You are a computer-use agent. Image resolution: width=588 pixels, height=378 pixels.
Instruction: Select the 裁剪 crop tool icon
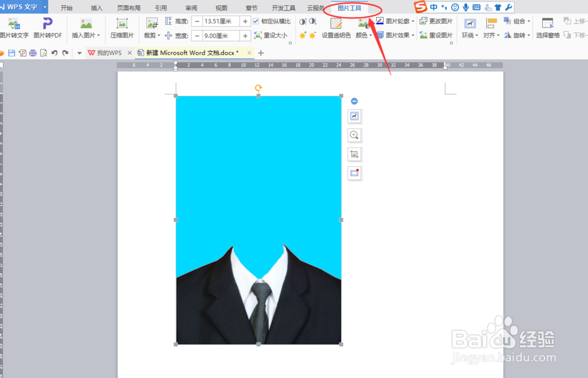152,24
